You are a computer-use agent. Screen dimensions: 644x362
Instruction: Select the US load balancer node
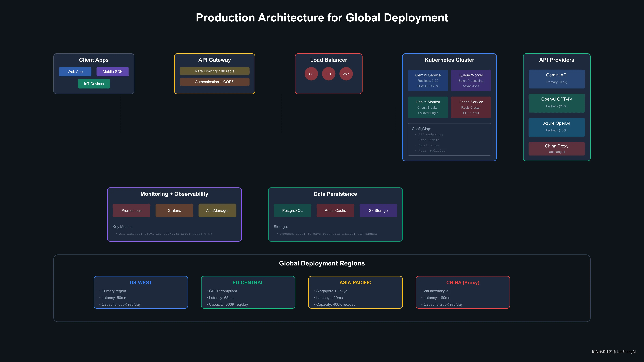311,74
